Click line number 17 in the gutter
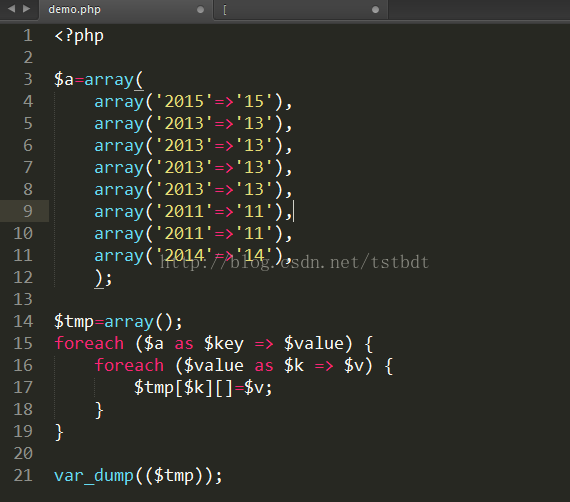 23,387
